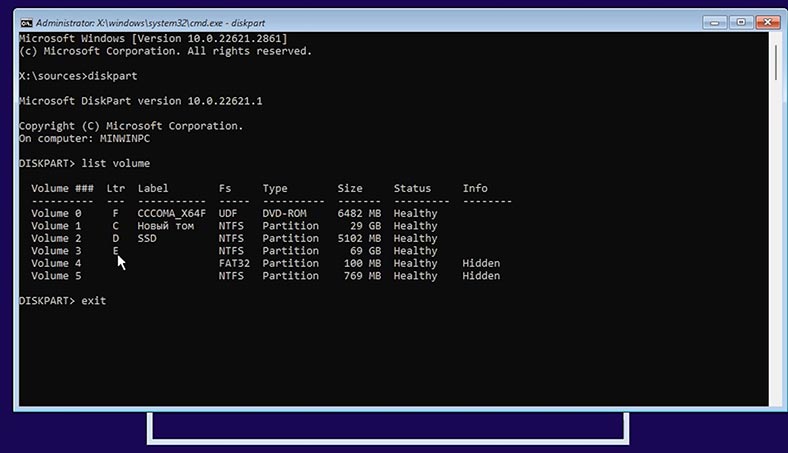Click the 'SSD' volume label
Viewport: 788px width, 453px height.
pos(147,238)
